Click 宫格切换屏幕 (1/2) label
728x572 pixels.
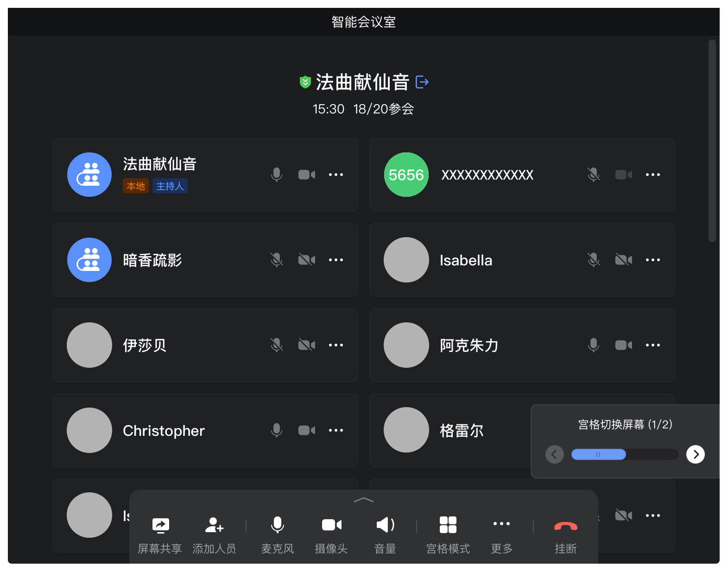[x=625, y=424]
